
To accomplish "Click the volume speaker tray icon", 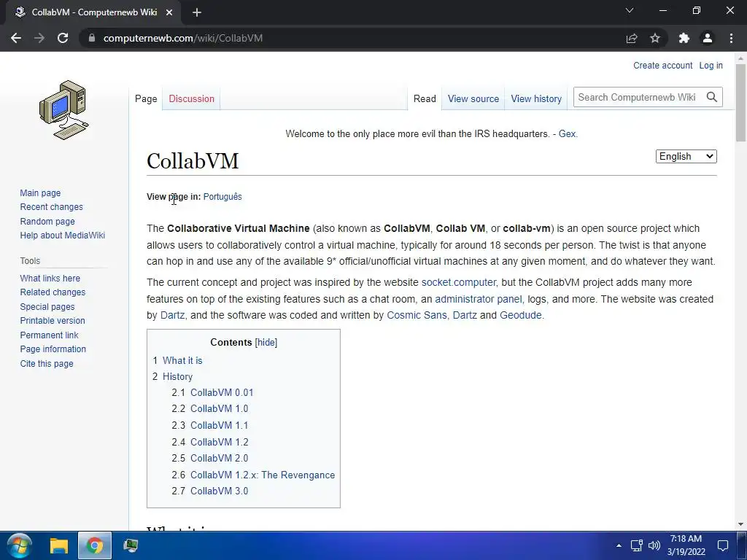I will (x=654, y=545).
